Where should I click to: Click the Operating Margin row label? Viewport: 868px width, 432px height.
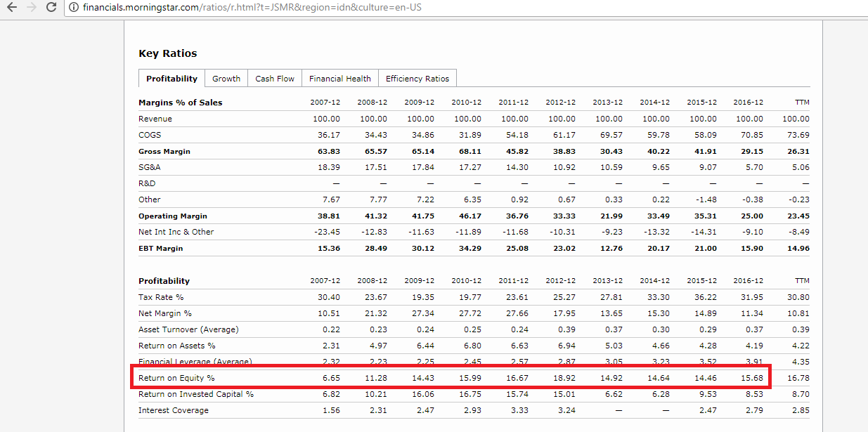tap(173, 216)
